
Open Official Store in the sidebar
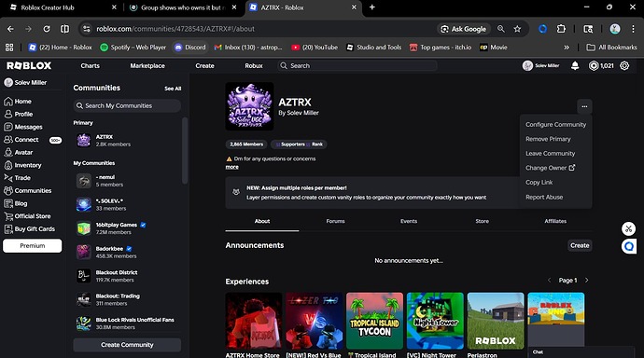coord(27,216)
